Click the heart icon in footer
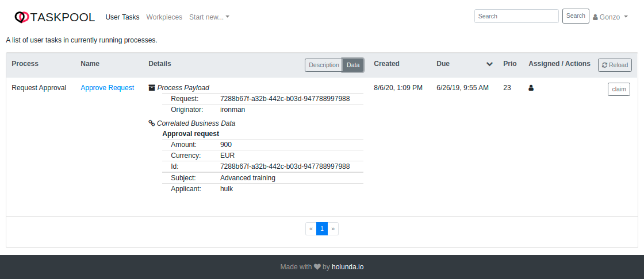 tap(317, 267)
